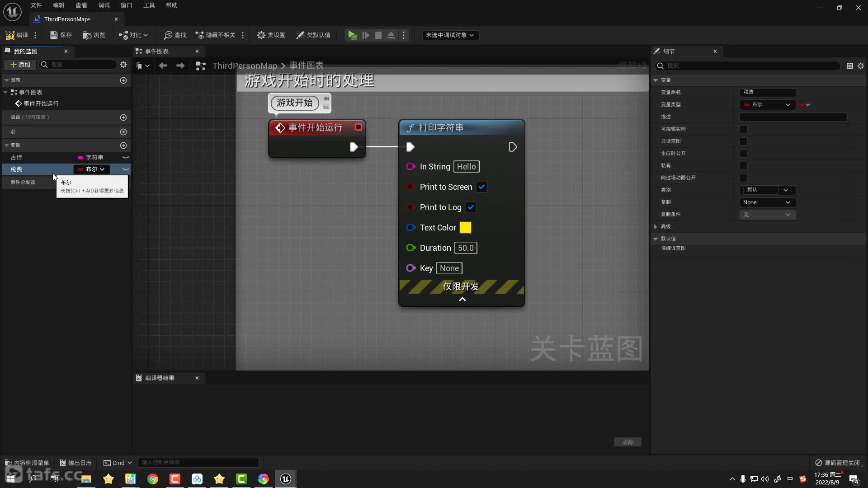Collapse the 事件图表 tree node
Viewport: 868px width, 488px height.
click(6, 92)
